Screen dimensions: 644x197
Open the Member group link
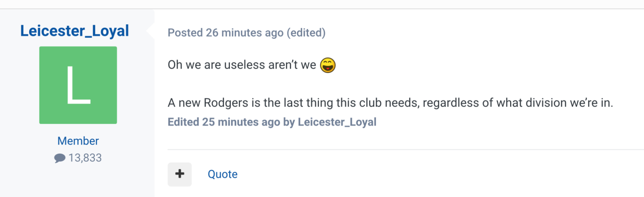click(x=78, y=141)
